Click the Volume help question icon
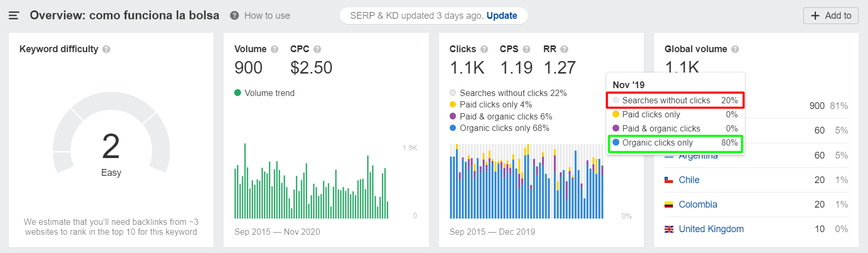868x253 pixels. tap(274, 49)
